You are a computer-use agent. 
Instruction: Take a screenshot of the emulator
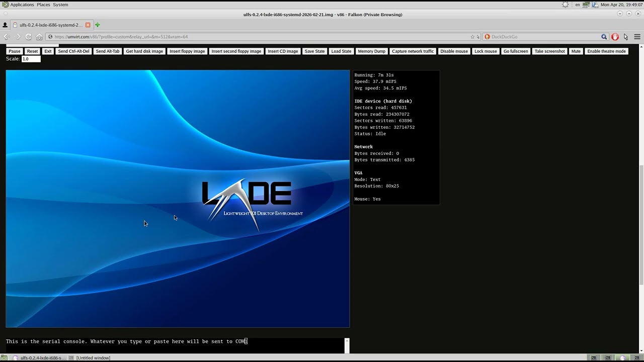[549, 51]
